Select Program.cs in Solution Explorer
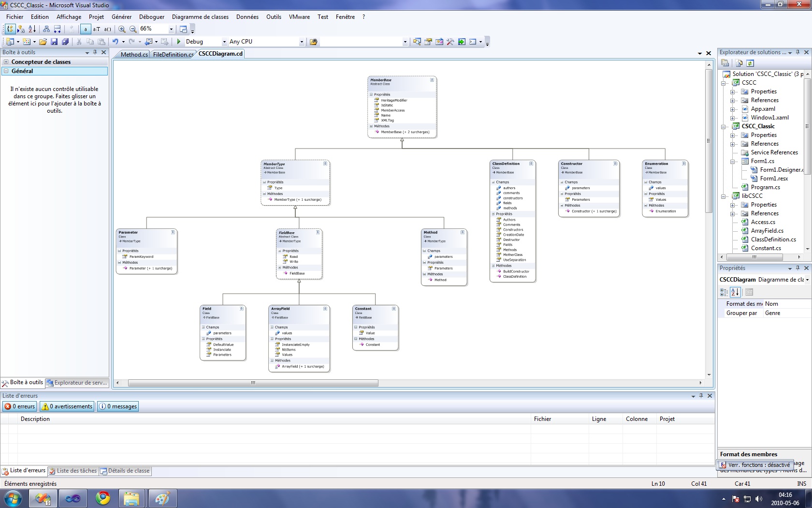Screen dimensions: 812x508 coord(765,187)
